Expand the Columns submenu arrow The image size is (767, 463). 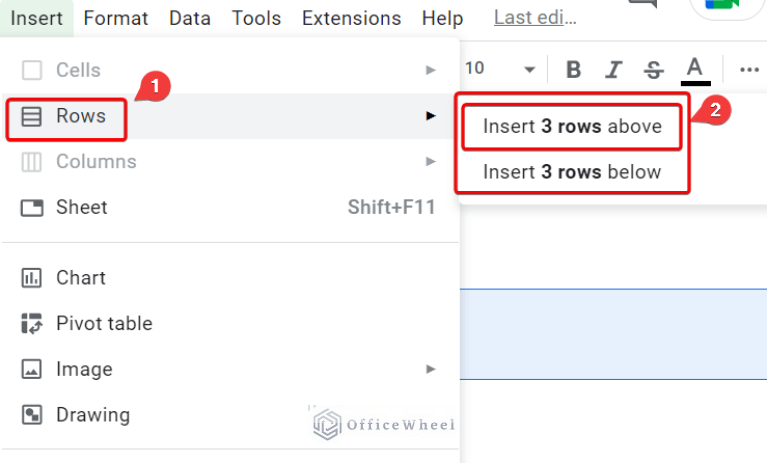click(x=430, y=161)
